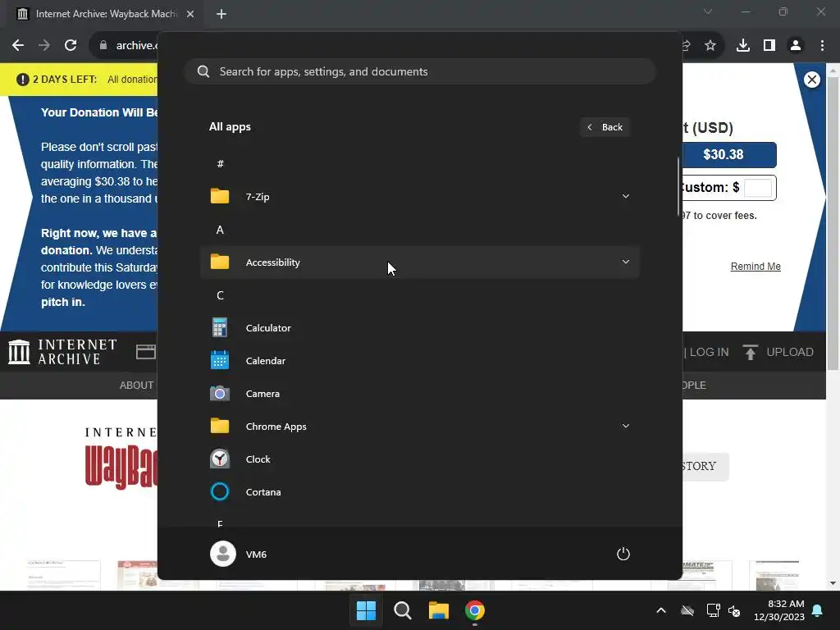Click the share icon in address bar
840x630 pixels.
point(687,46)
